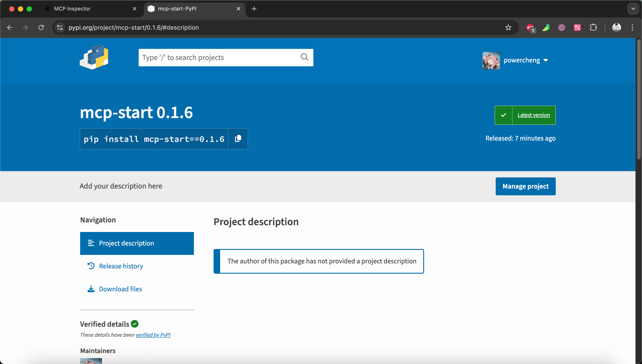
Task: Close the mcp-start PyPI tab
Action: (238, 9)
